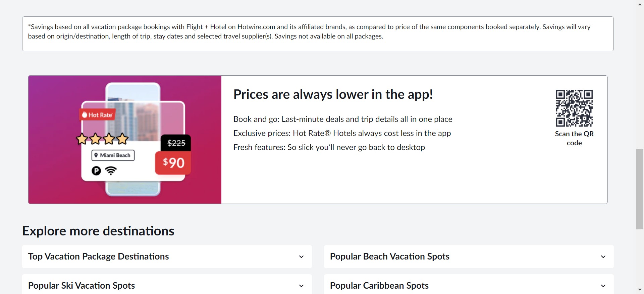Screen dimensions: 644x294
Task: Click the "Explore more destinations" heading
Action: tap(98, 231)
